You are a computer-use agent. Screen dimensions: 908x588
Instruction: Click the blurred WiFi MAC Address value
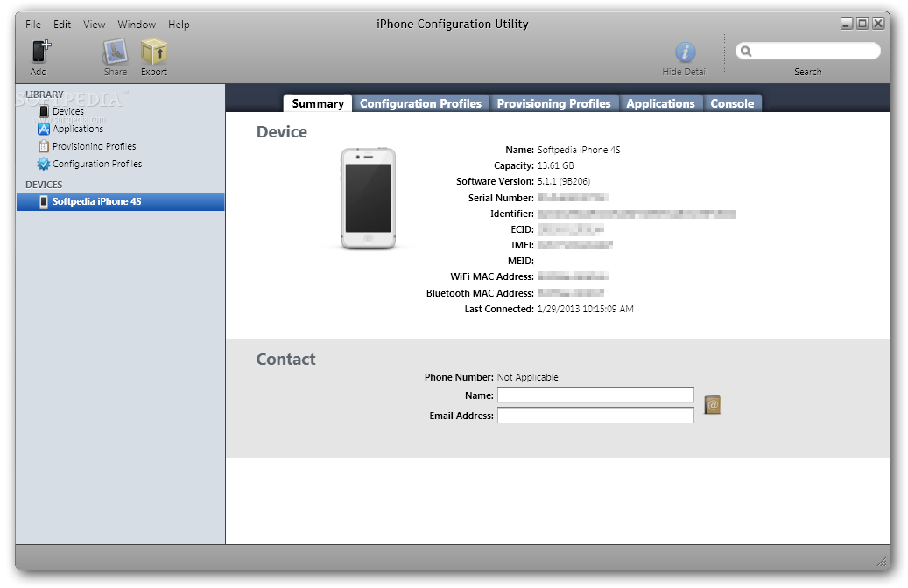573,276
